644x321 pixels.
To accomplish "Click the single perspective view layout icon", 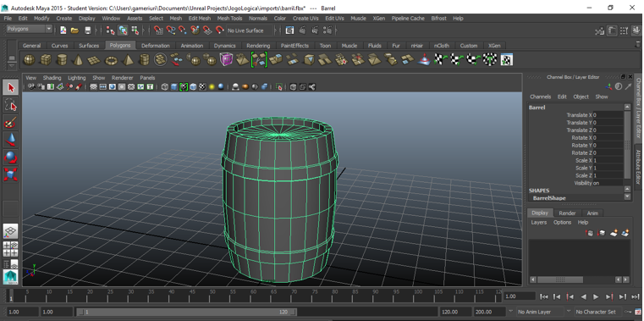I will point(11,231).
